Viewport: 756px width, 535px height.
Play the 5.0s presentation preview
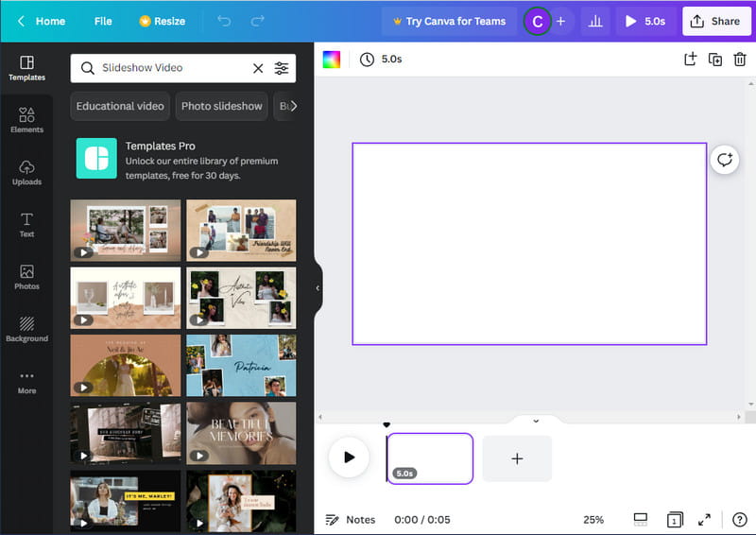point(645,21)
